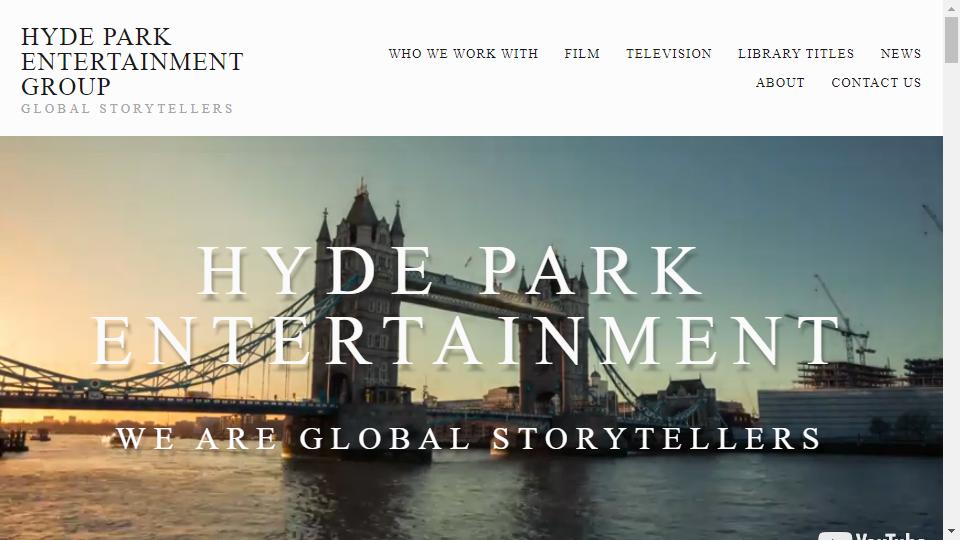Click the Hyde Park Entertainment Group site title
The height and width of the screenshot is (540, 960).
(x=132, y=61)
